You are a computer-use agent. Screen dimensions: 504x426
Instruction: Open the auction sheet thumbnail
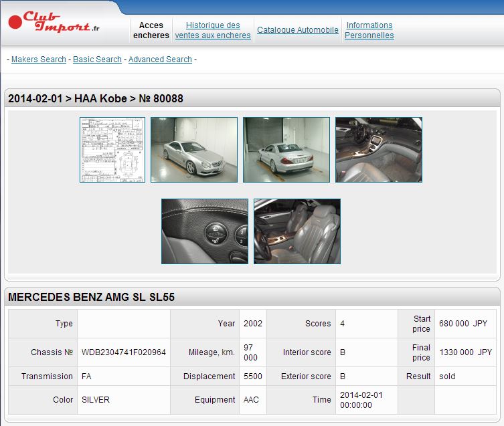(112, 150)
